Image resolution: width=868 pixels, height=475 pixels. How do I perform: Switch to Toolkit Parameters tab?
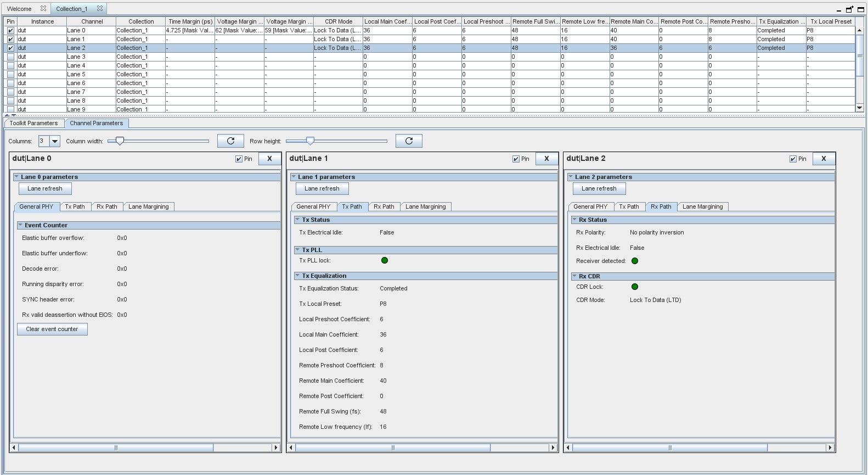coord(33,123)
